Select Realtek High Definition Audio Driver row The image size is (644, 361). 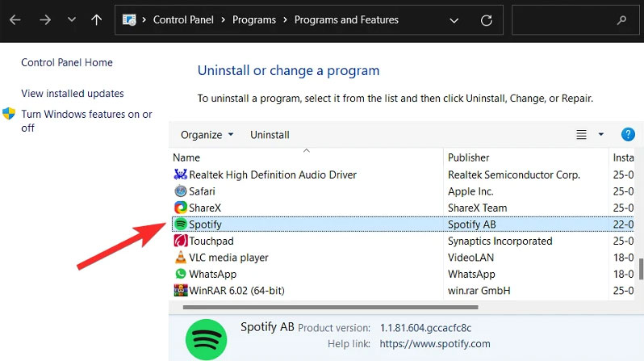point(273,174)
